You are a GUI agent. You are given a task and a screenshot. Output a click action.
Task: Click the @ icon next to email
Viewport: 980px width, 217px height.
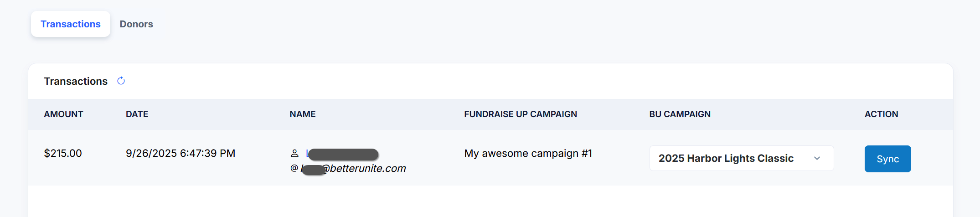coord(294,168)
